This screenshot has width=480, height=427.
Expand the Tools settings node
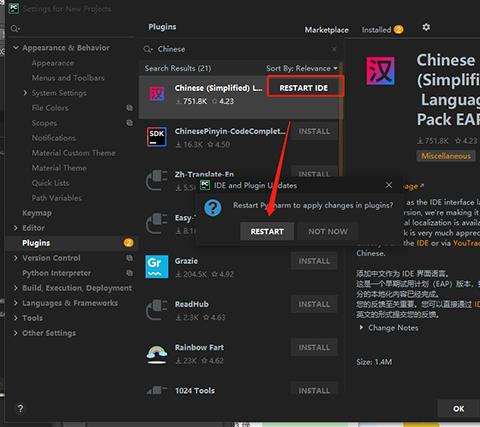16,318
